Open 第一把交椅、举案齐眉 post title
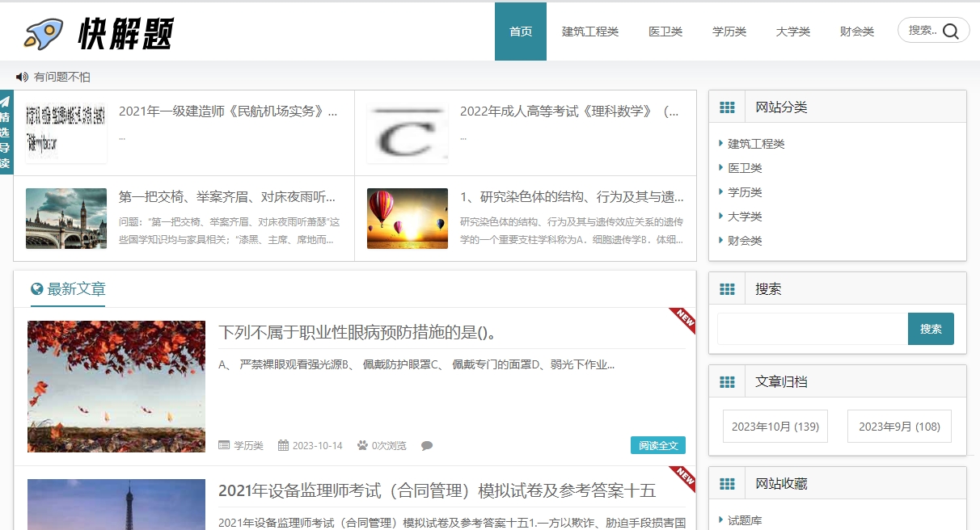The height and width of the screenshot is (530, 980). coord(227,197)
